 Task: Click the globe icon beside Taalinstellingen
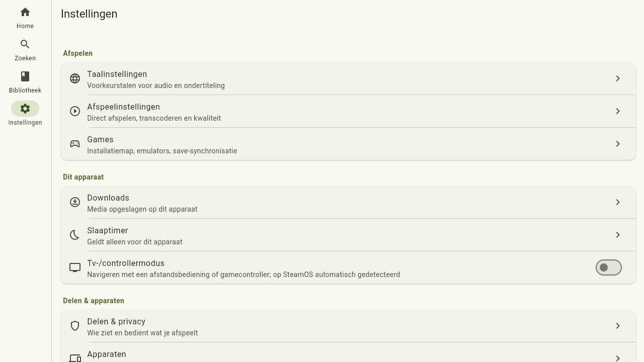[75, 78]
